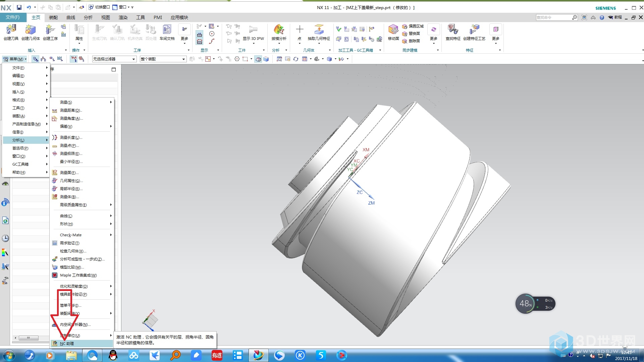The width and height of the screenshot is (644, 362).
Task: Click 几何属性 (Geometric Properties) menu entry
Action: pyautogui.click(x=82, y=181)
